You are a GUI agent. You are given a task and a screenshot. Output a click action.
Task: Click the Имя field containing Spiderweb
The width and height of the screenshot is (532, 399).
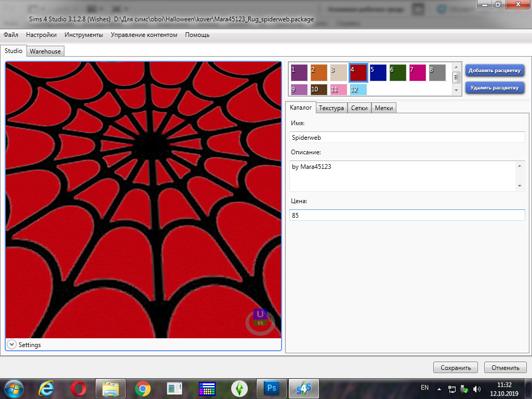click(x=407, y=137)
